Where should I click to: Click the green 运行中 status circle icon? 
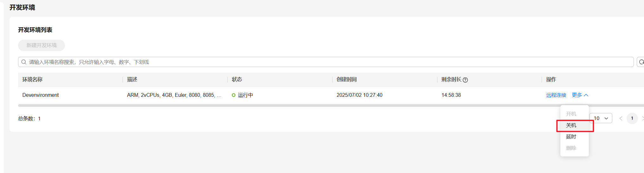[x=233, y=95]
